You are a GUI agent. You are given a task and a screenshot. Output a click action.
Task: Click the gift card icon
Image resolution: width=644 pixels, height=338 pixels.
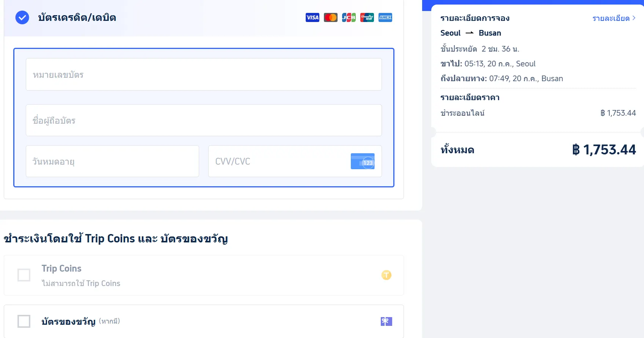click(x=386, y=321)
